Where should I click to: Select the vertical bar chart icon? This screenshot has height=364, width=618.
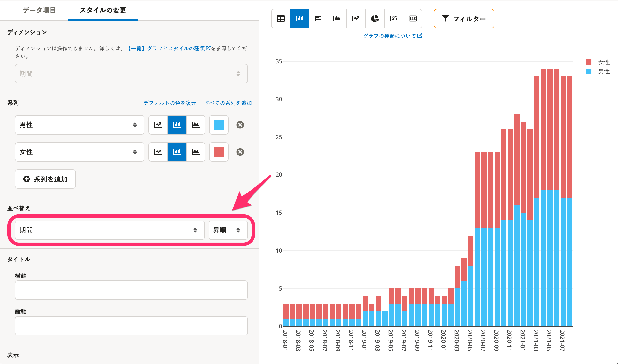(299, 19)
